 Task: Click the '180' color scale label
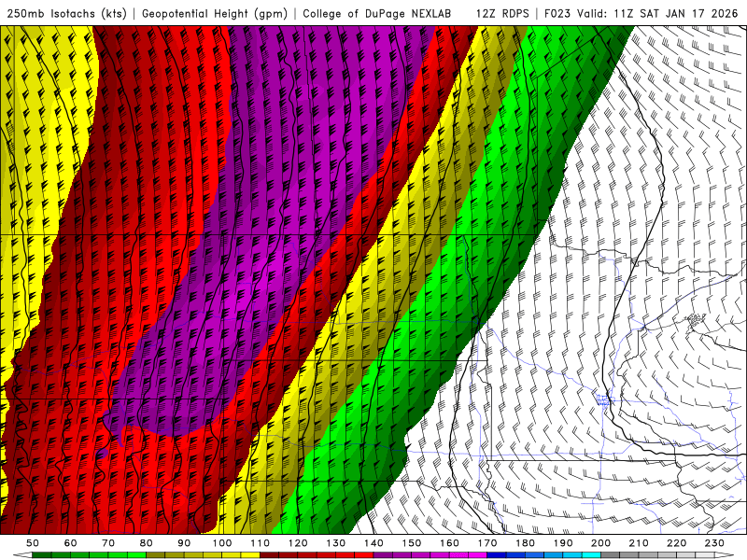coord(525,543)
